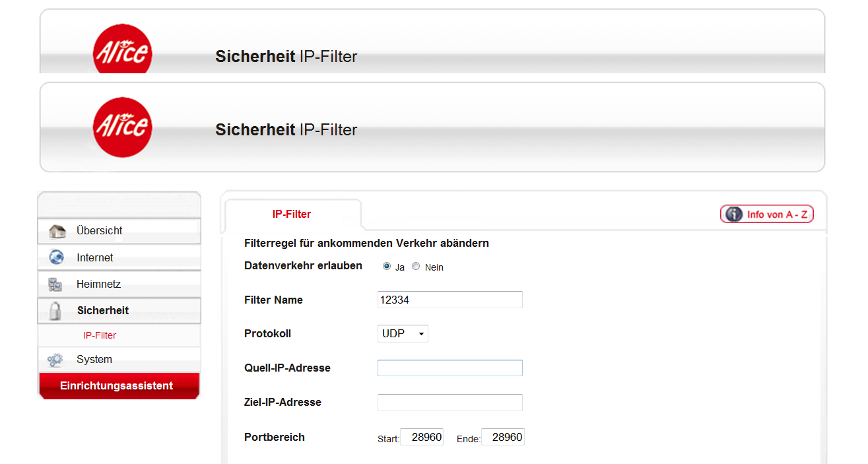The height and width of the screenshot is (464, 868).
Task: Click the globe icon beside Internet
Action: [57, 257]
